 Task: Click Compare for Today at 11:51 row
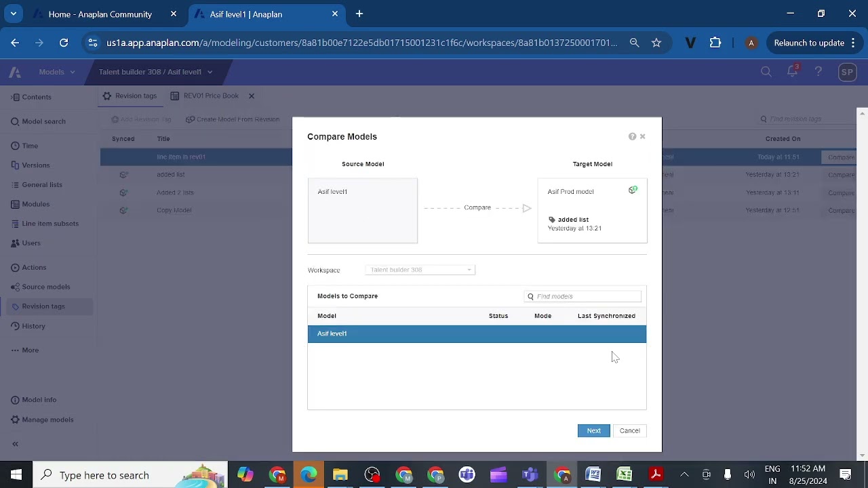(841, 157)
